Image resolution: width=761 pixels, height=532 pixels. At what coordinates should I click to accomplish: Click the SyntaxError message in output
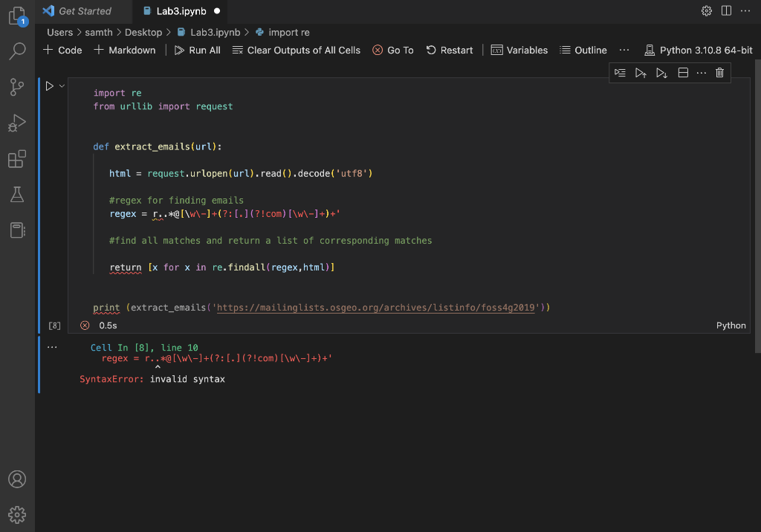(x=152, y=379)
